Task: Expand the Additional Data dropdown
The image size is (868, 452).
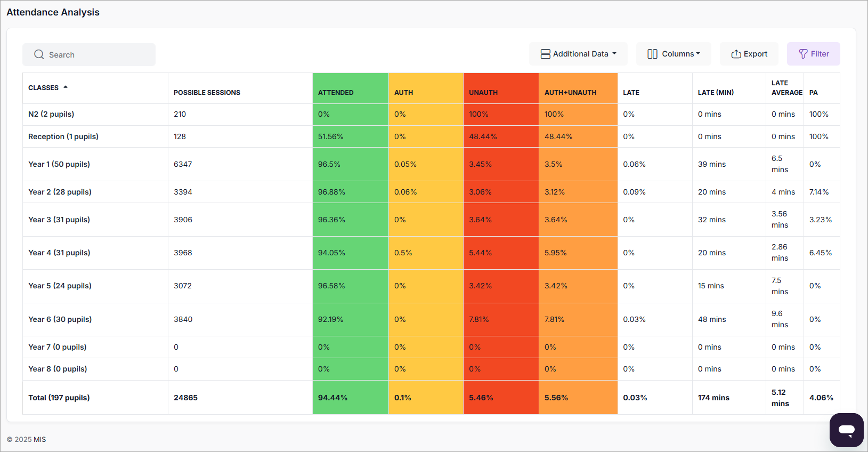Action: pos(614,54)
